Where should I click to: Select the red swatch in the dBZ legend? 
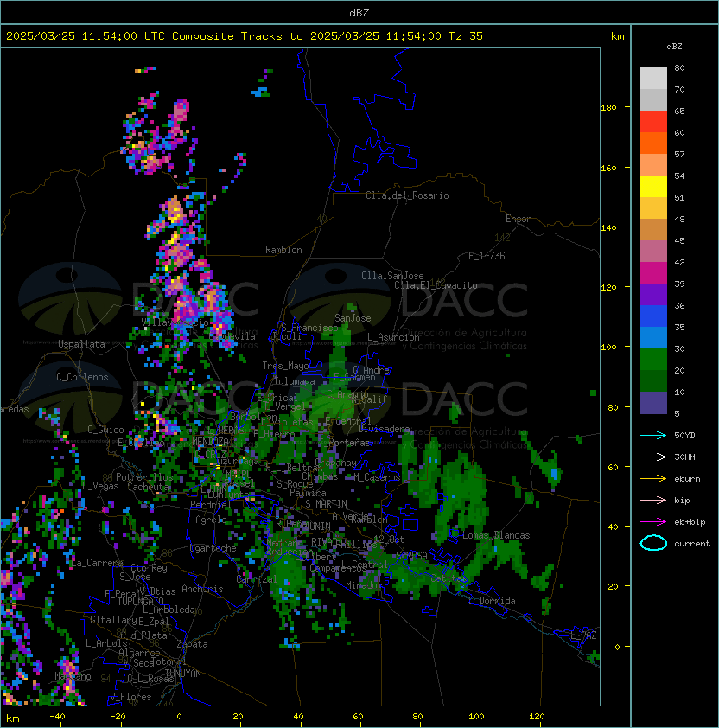pos(653,122)
